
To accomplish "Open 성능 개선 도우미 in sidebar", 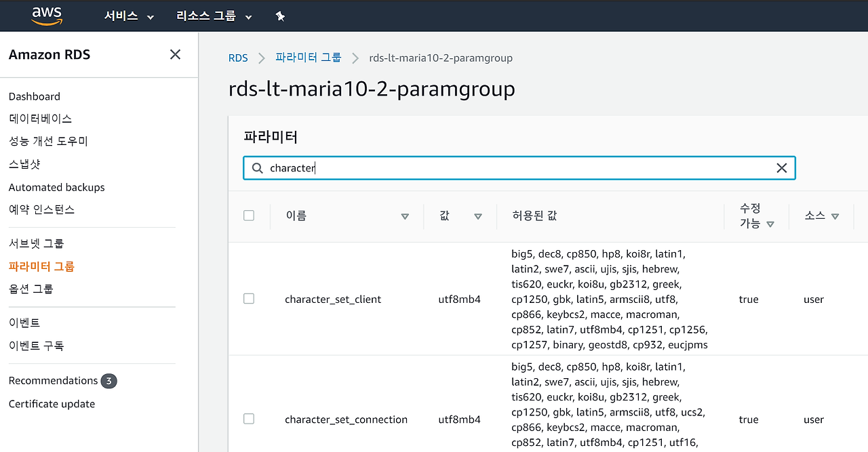I will click(x=48, y=141).
